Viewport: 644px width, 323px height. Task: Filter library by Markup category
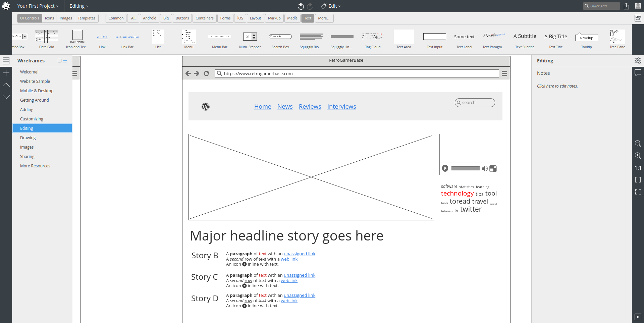(274, 18)
